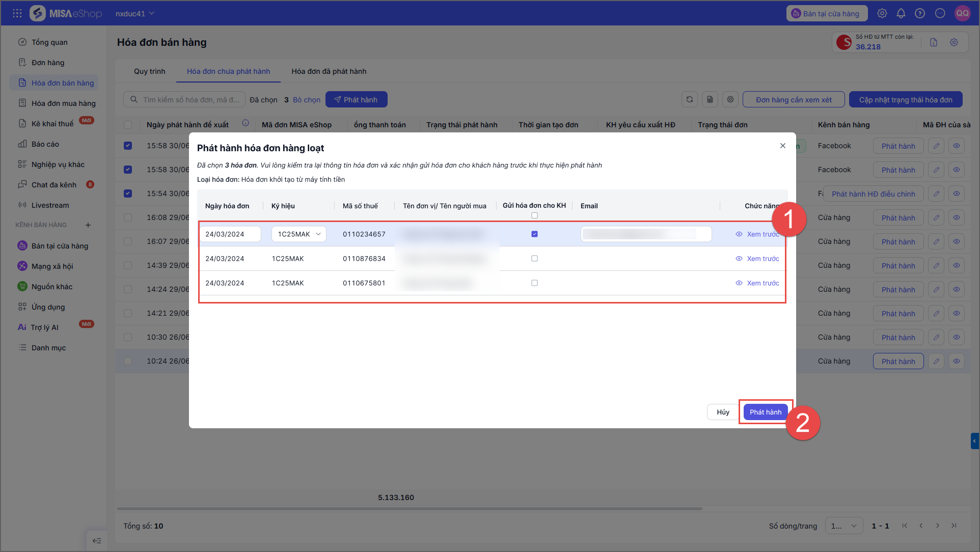980x552 pixels.
Task: Uncheck the first 15:58 30/06 row
Action: [128, 146]
